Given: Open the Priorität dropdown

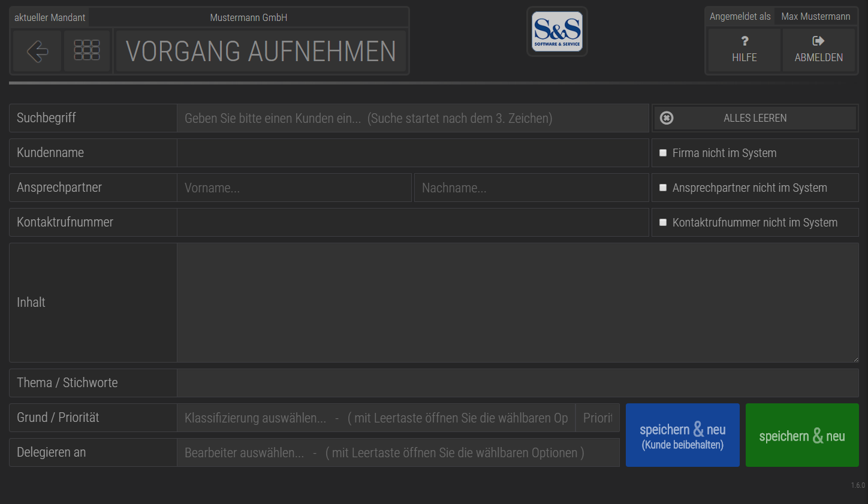Looking at the screenshot, I should point(598,418).
